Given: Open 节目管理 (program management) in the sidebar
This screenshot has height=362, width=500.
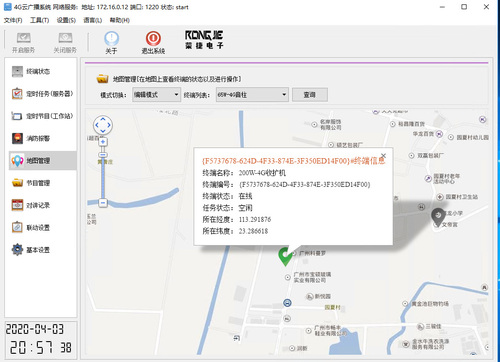Looking at the screenshot, I should click(42, 183).
